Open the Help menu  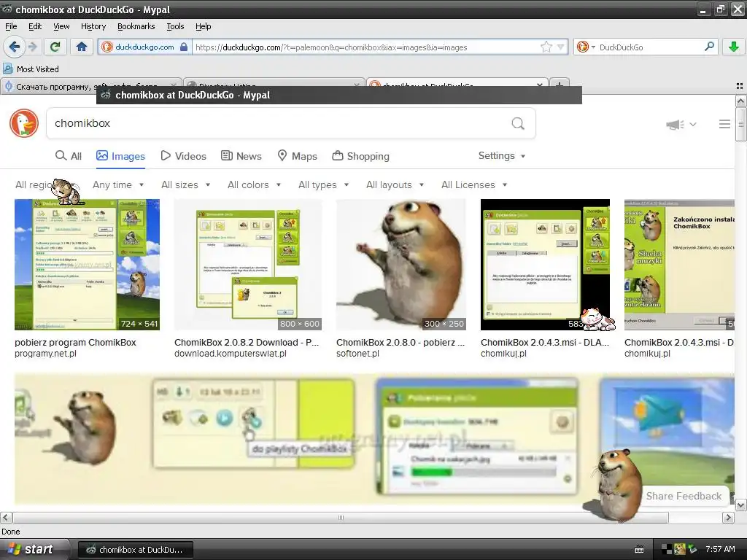point(203,27)
